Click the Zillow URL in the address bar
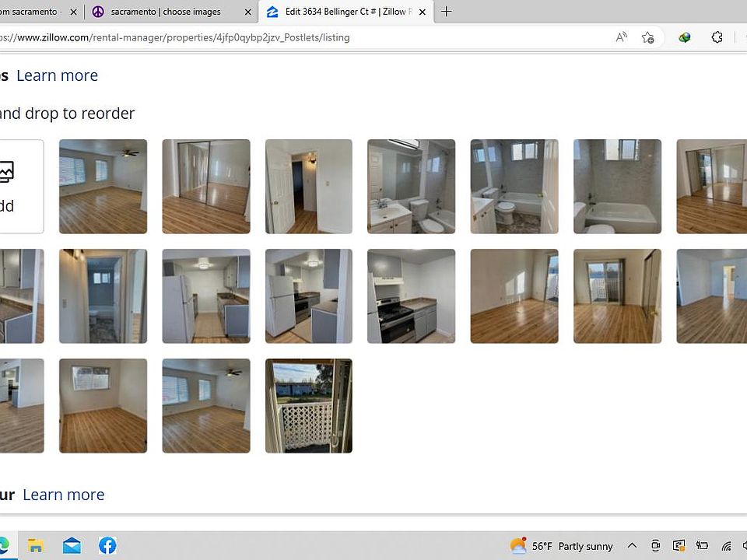This screenshot has width=747, height=560. (x=175, y=37)
